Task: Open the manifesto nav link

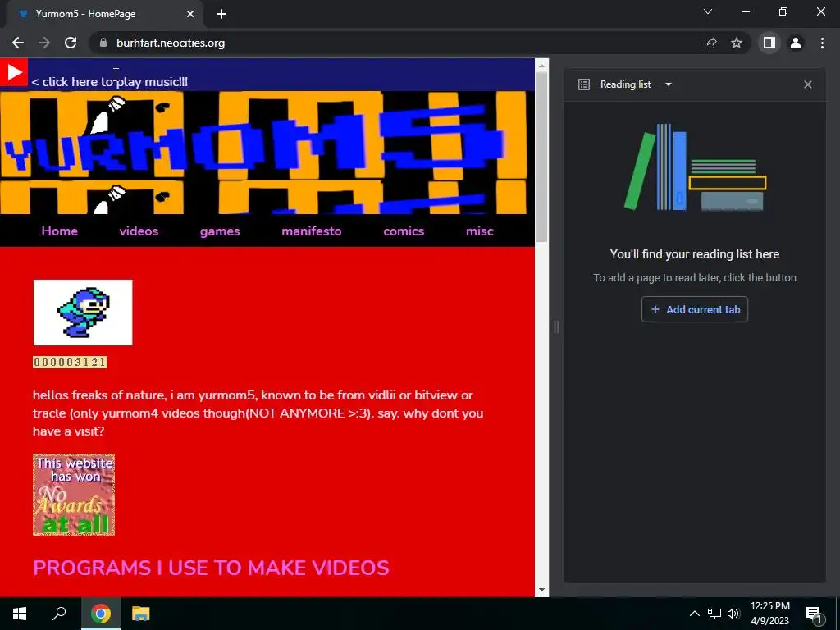Action: click(311, 231)
